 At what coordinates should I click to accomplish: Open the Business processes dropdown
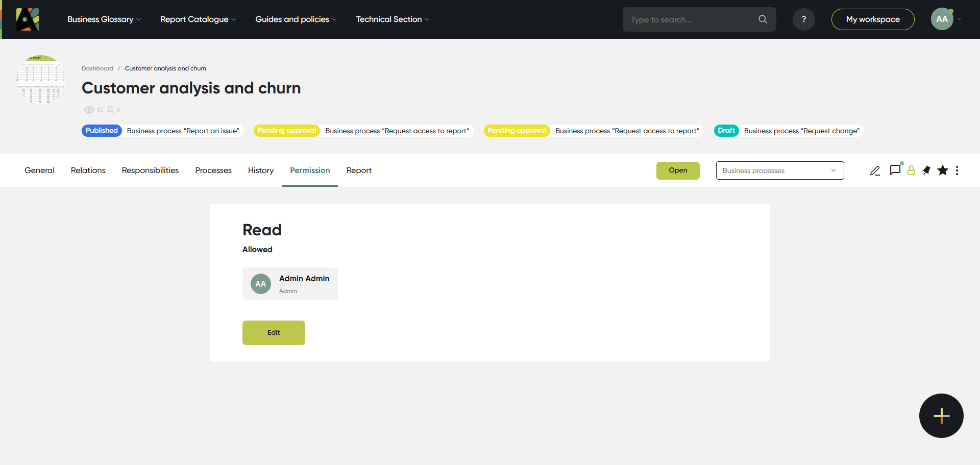click(779, 170)
